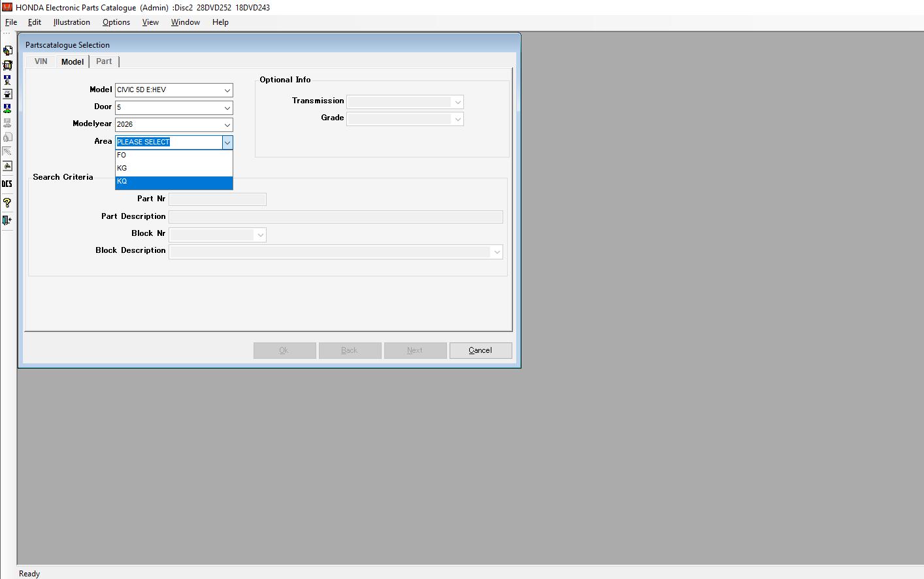
Task: Open the Edit menu
Action: 35,22
